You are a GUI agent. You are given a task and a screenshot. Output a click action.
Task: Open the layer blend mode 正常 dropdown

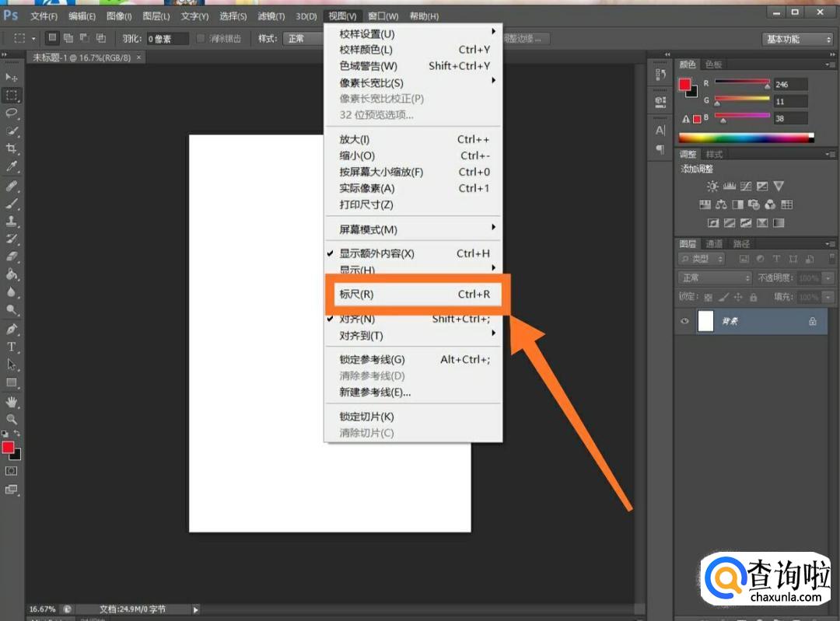tap(715, 278)
